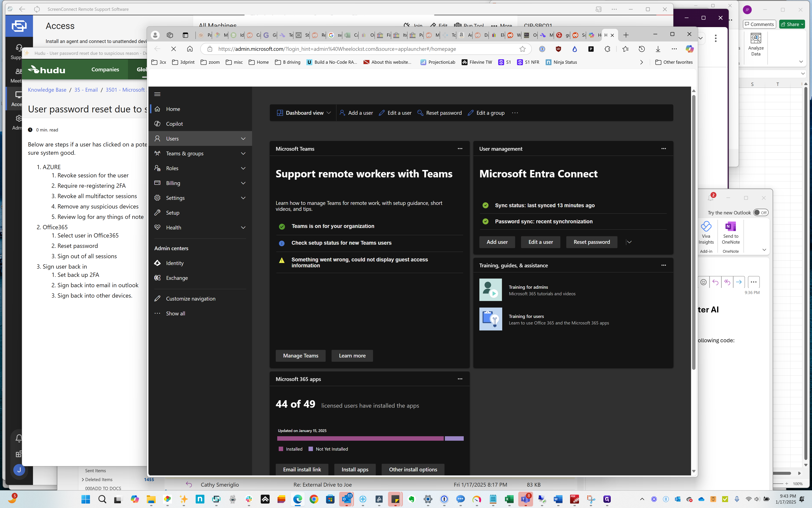This screenshot has height=508, width=812.
Task: Open Microsoft Teams from the taskbar
Action: point(525,499)
